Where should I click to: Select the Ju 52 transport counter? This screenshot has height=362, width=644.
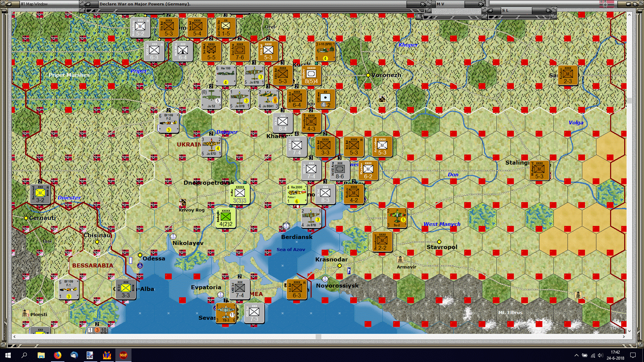(211, 99)
